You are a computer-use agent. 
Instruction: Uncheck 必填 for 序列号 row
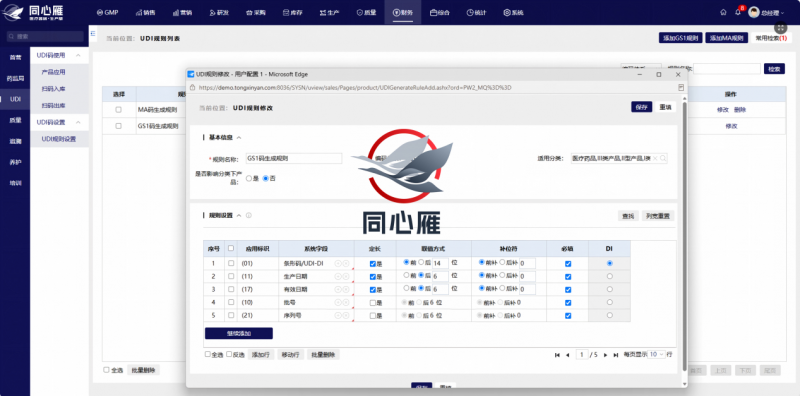tap(568, 316)
